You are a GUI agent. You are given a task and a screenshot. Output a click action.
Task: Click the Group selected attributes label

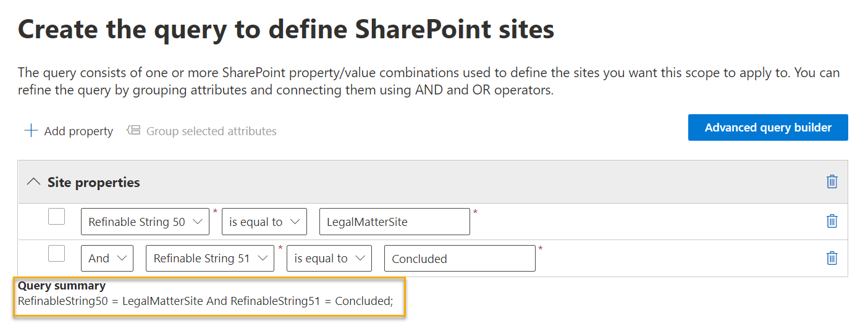click(211, 131)
